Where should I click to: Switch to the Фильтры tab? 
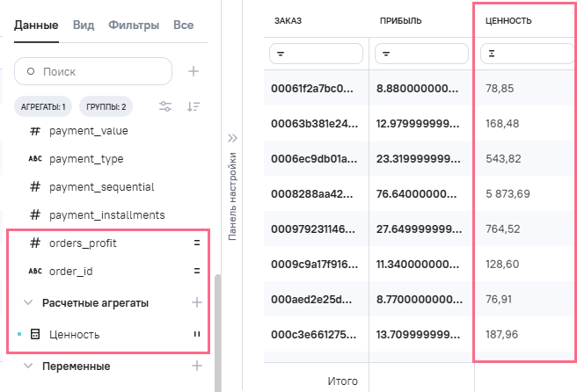point(134,25)
